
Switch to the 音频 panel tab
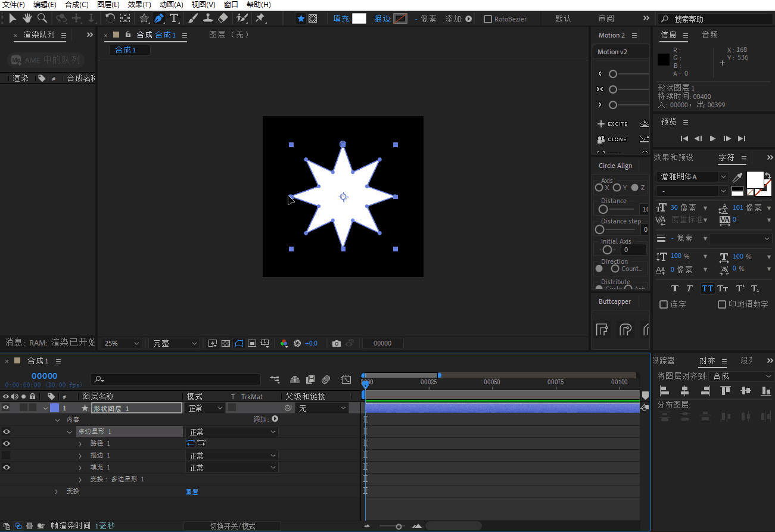click(709, 35)
